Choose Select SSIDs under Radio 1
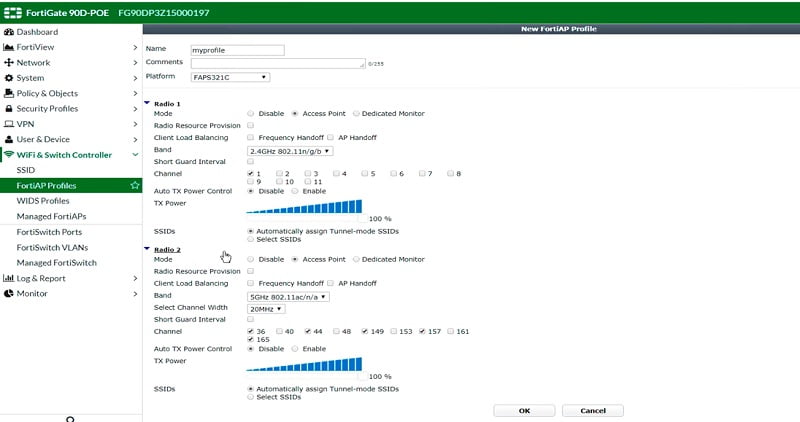This screenshot has height=422, width=800. (x=251, y=239)
